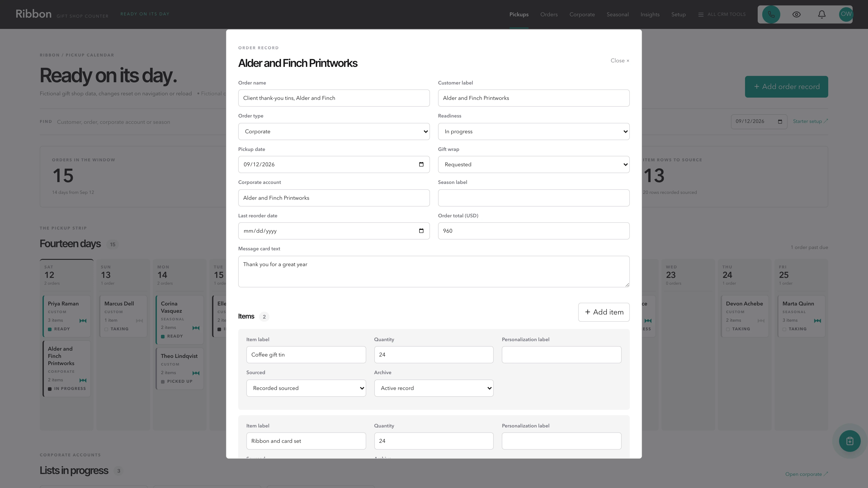Viewport: 868px width, 488px height.
Task: Click the green phone call icon
Action: coord(771,14)
